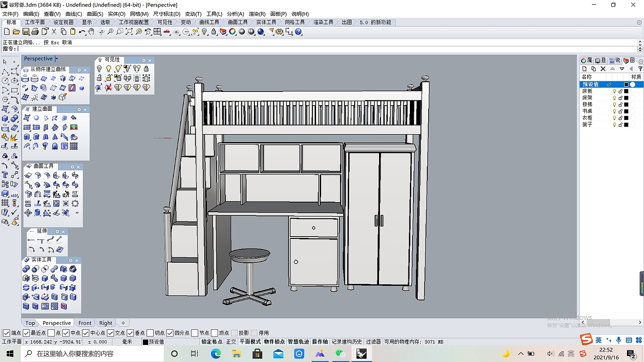Click the layer filter funnel icon
The width and height of the screenshot is (644, 362).
(x=640, y=69)
